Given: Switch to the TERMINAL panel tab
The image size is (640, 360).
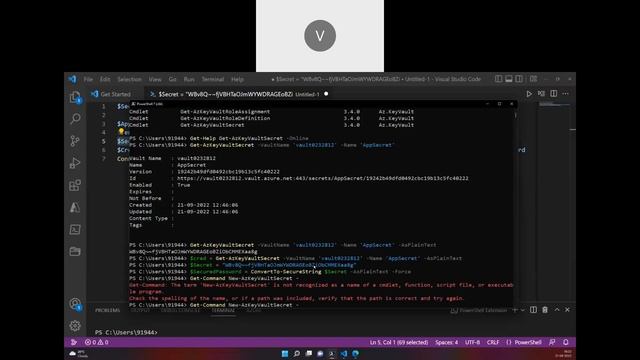Looking at the screenshot, I should pyautogui.click(x=223, y=310).
